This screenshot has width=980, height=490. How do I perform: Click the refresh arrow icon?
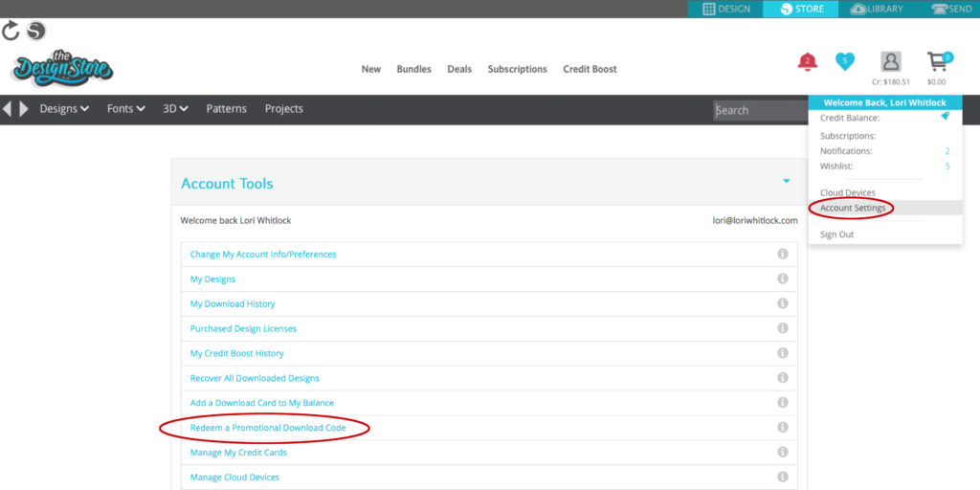[11, 31]
